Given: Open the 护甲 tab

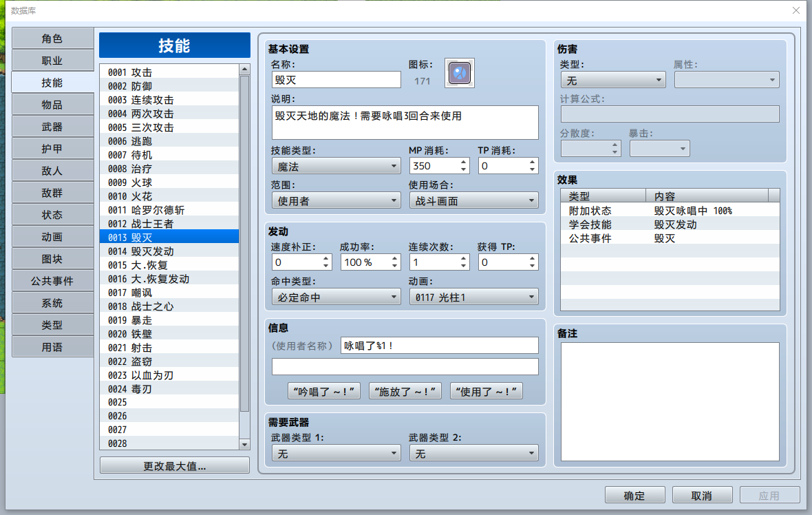Looking at the screenshot, I should point(52,149).
